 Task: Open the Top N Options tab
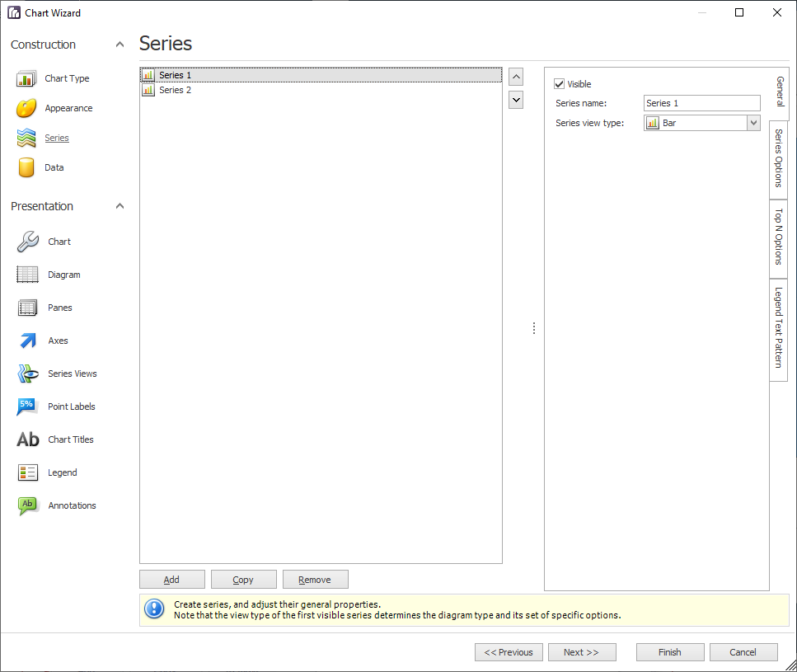pos(778,237)
